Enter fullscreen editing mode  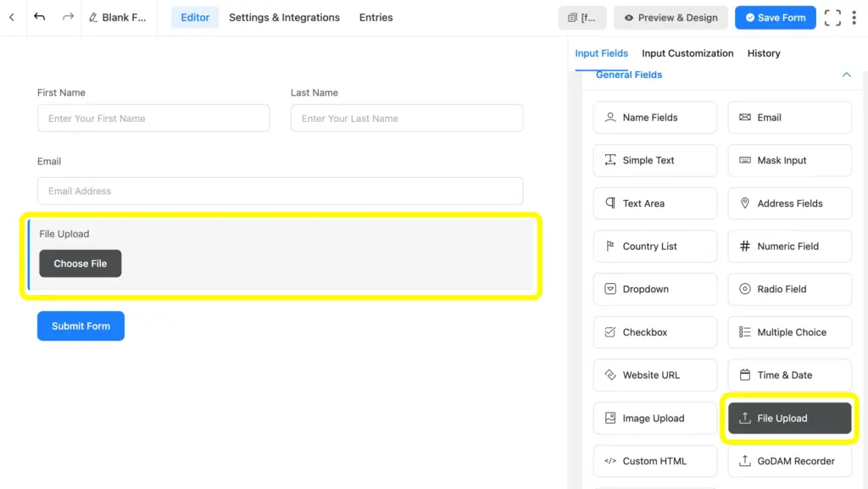click(x=832, y=16)
